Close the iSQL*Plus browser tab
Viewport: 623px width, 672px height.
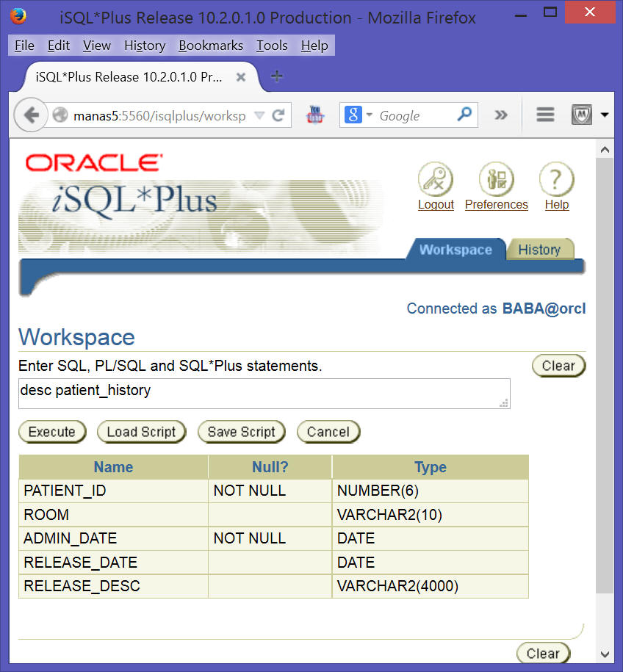tap(241, 76)
